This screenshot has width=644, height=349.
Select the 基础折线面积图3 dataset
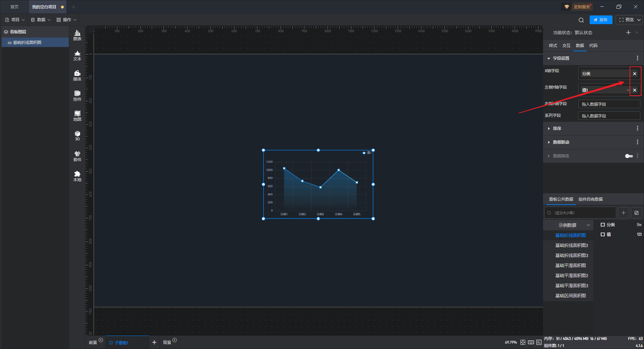click(572, 256)
